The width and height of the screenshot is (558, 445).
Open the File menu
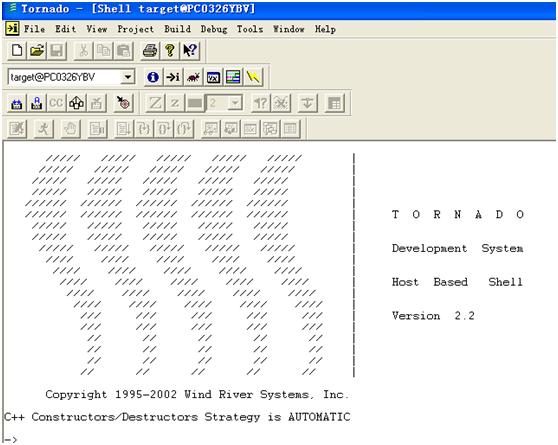click(35, 29)
